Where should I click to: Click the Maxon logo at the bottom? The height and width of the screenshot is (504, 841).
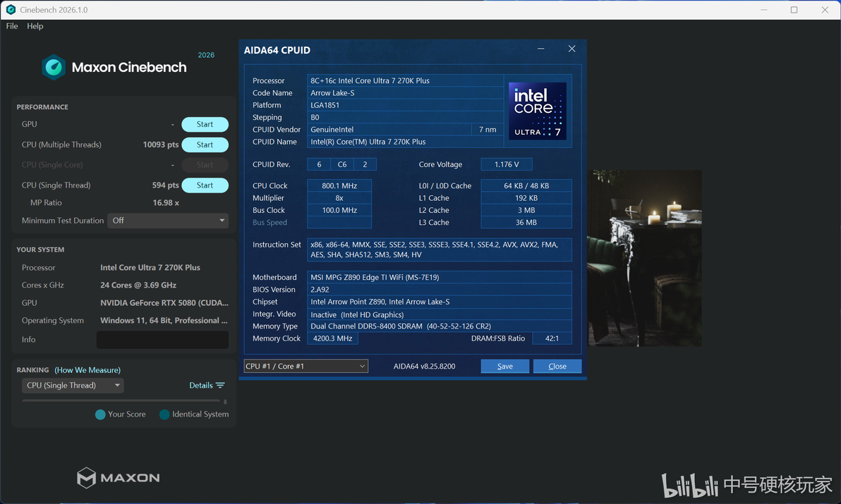pos(119,478)
